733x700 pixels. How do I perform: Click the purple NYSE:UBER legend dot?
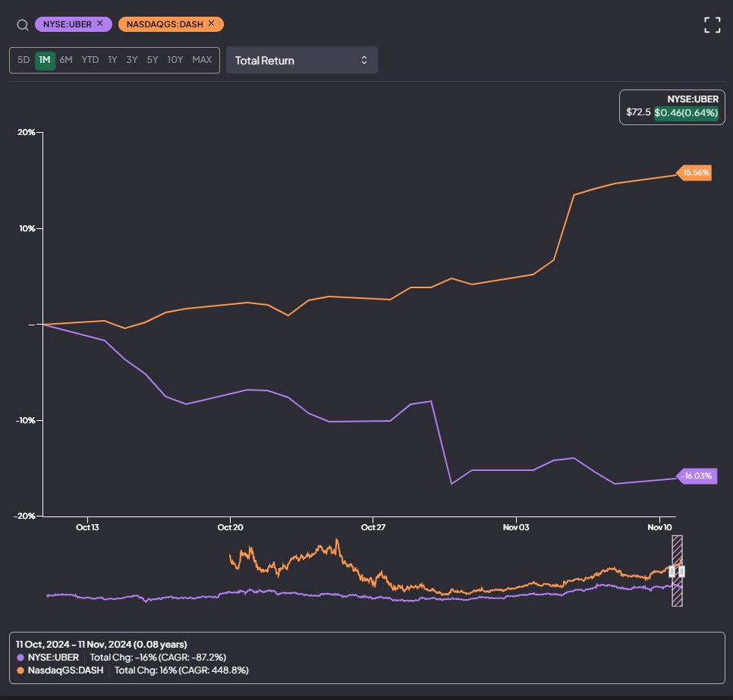(20, 658)
